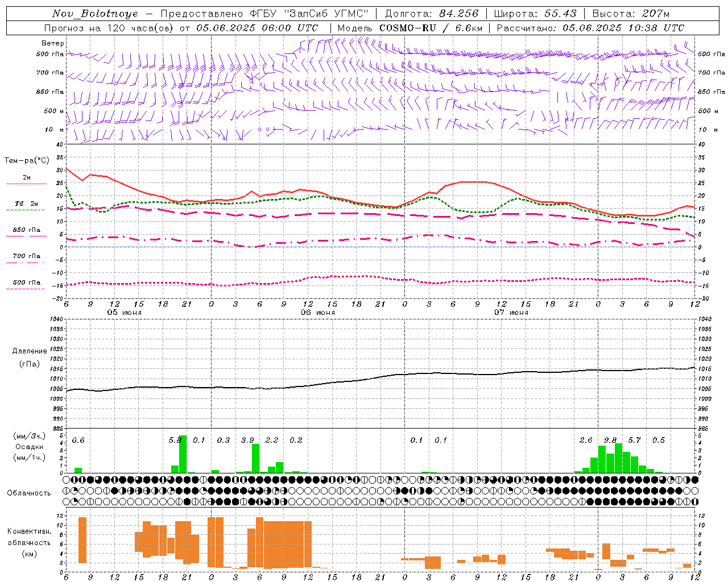Click the Высота: 207м elevation value
The image size is (728, 582).
coord(631,14)
